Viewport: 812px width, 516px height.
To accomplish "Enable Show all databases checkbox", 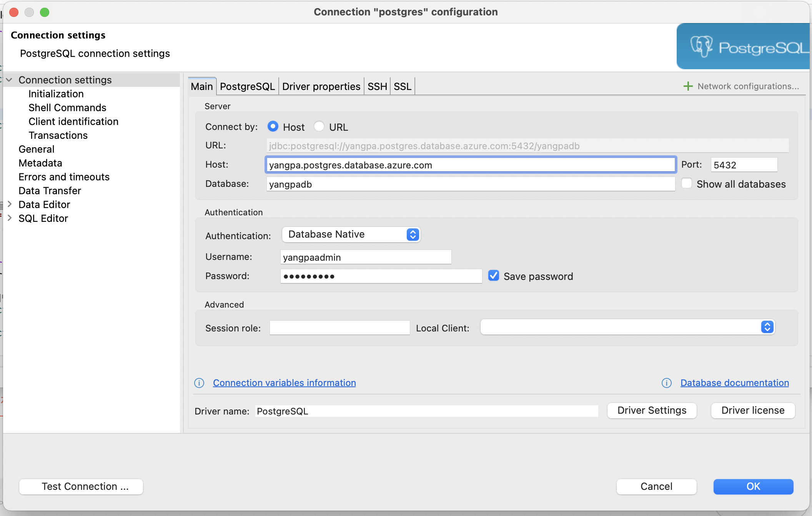I will point(687,183).
